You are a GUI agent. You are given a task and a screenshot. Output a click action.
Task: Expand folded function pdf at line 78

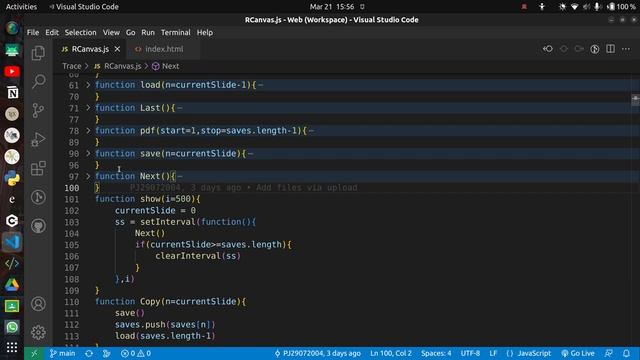88,131
